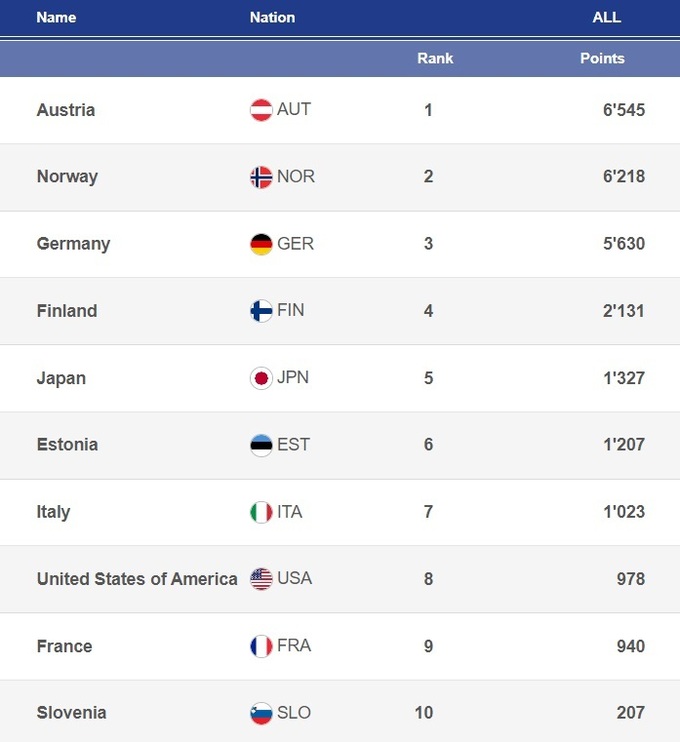
Task: Click the Norway flag icon
Action: pos(261,177)
